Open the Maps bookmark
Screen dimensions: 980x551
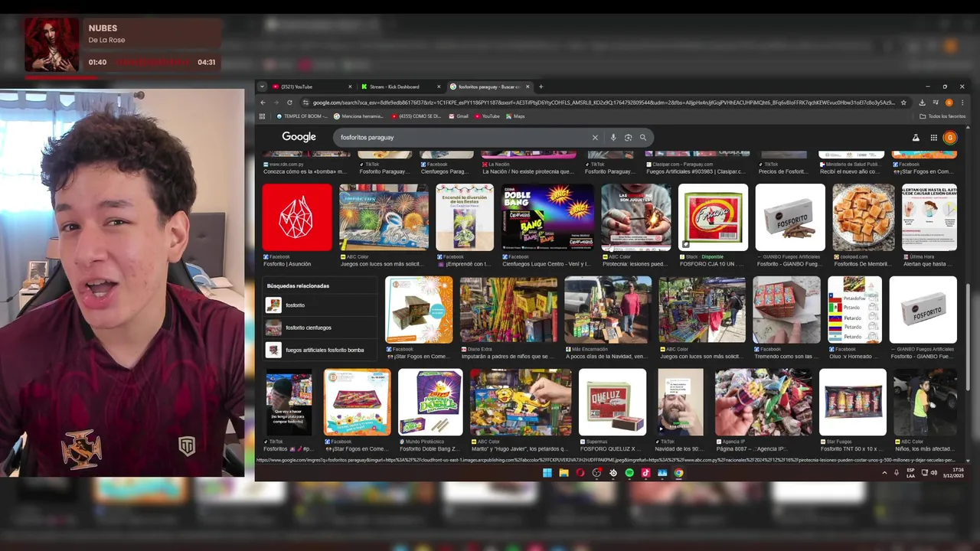[515, 116]
